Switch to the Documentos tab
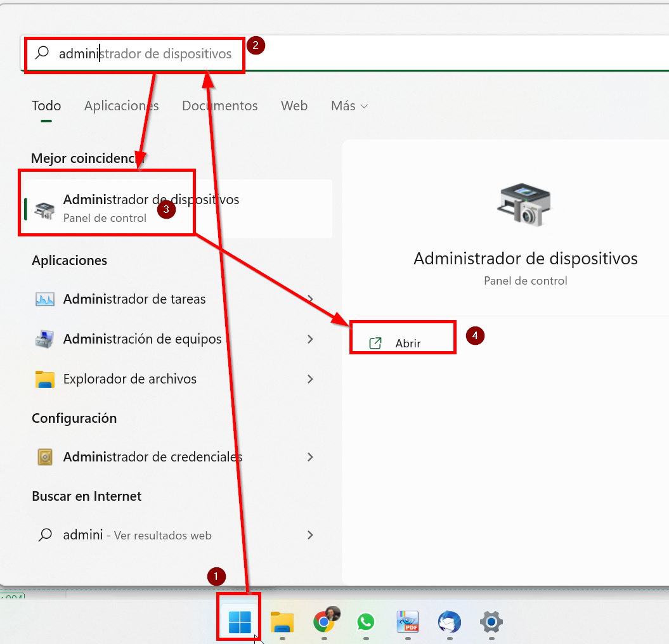This screenshot has width=669, height=644. [x=220, y=106]
